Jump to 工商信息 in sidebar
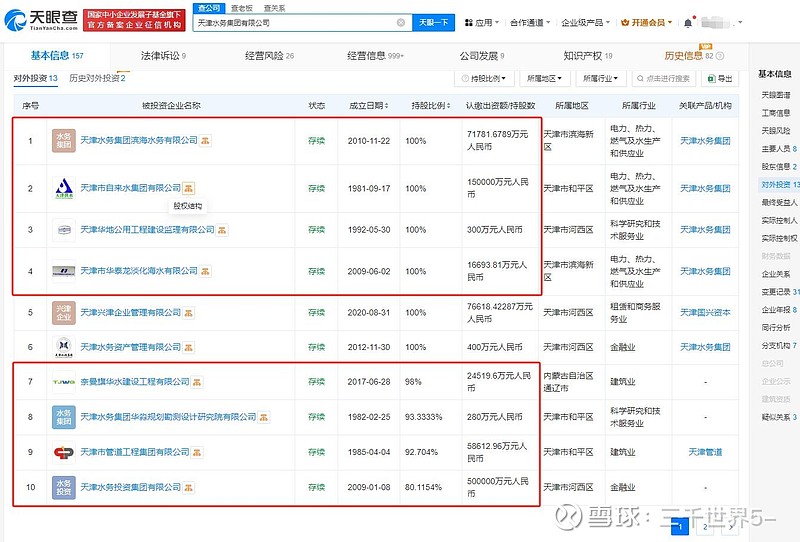The height and width of the screenshot is (542, 800). [776, 113]
